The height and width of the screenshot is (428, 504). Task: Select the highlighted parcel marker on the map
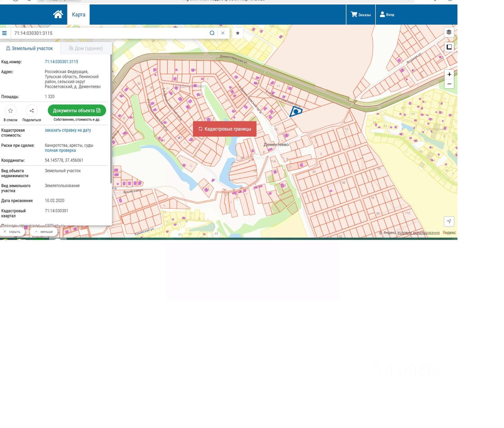coord(296,111)
